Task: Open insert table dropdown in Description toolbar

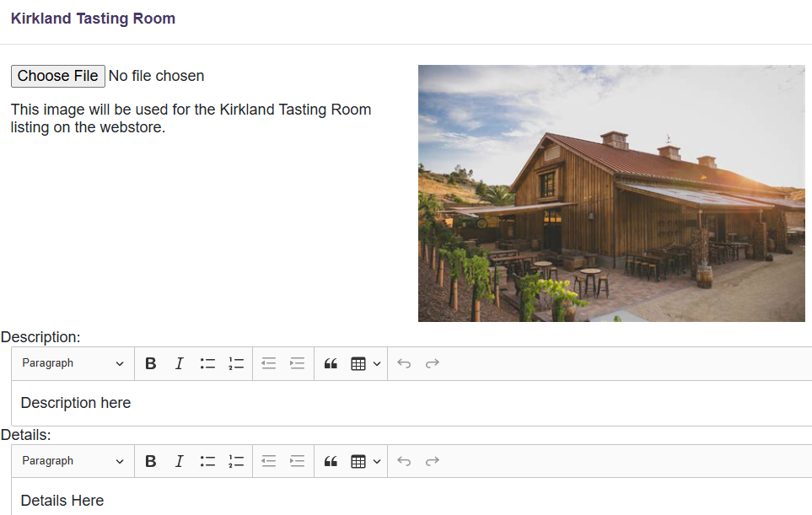Action: point(365,363)
